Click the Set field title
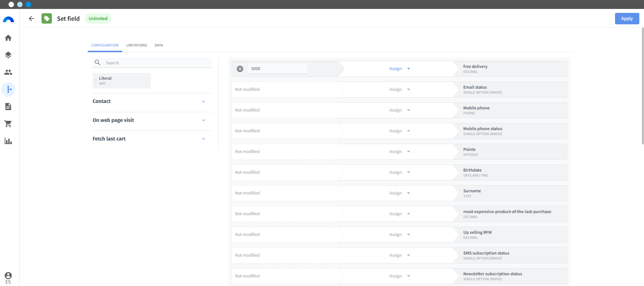 68,19
